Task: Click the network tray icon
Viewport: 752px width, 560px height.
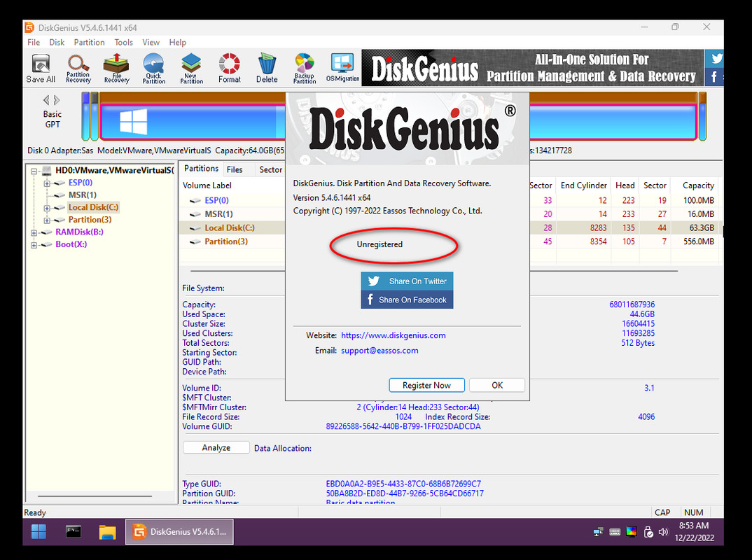Action: point(598,532)
